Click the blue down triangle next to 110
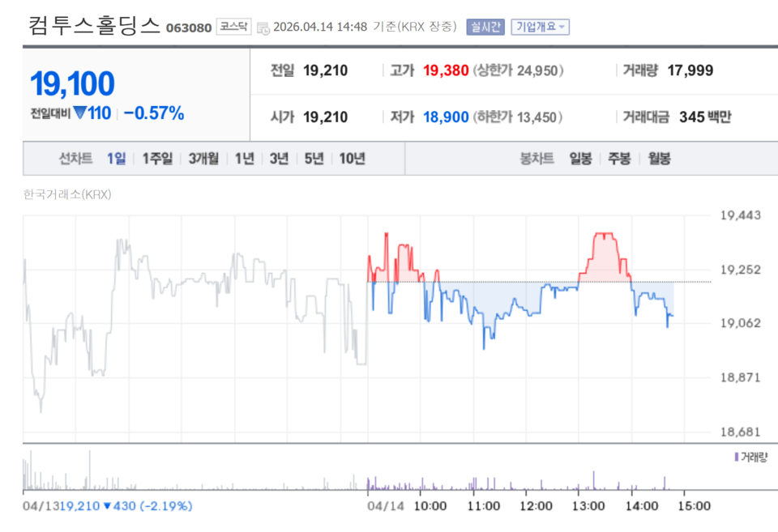 coord(80,113)
